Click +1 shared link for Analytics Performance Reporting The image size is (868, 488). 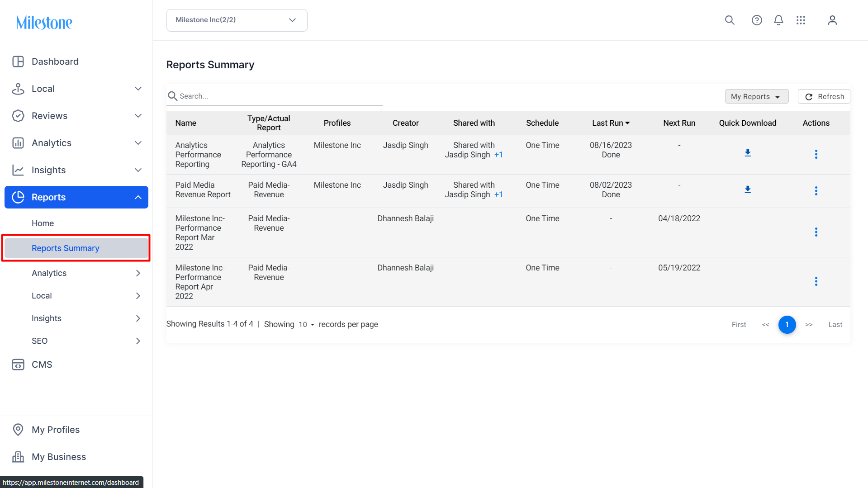coord(498,155)
